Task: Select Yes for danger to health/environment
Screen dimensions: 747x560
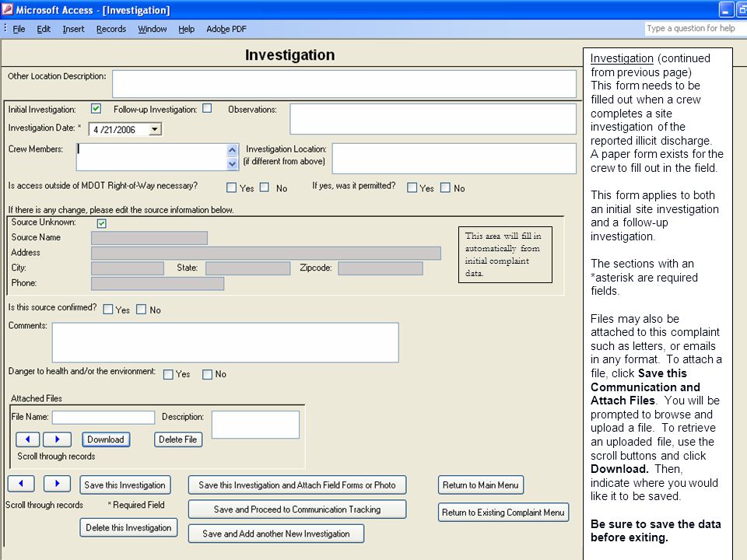Action: tap(168, 374)
